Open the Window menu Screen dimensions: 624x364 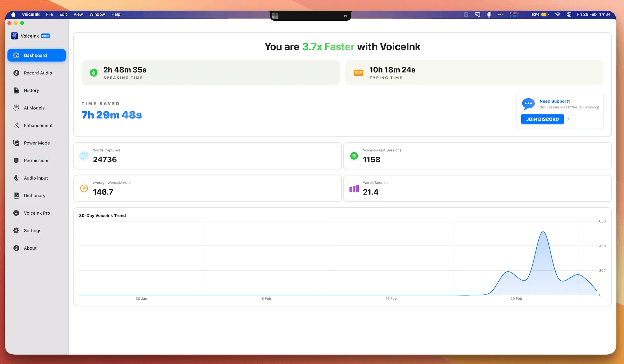click(97, 14)
